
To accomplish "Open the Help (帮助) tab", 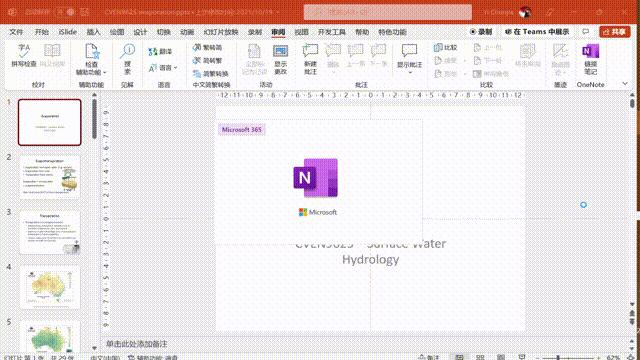I will 362,32.
